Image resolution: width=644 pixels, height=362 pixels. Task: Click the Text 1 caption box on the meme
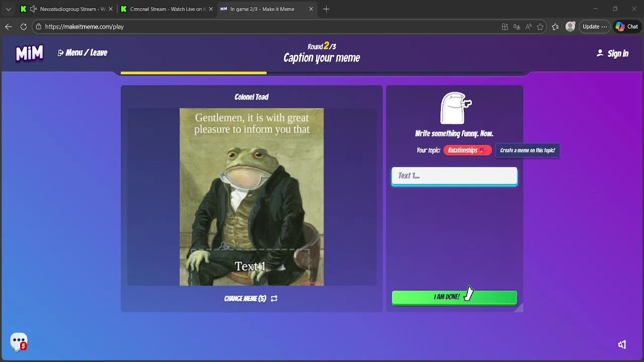click(250, 266)
